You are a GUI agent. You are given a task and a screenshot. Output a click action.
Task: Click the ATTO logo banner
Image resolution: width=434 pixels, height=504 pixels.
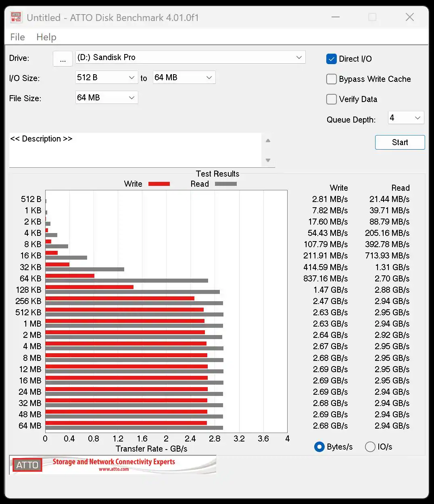(113, 465)
